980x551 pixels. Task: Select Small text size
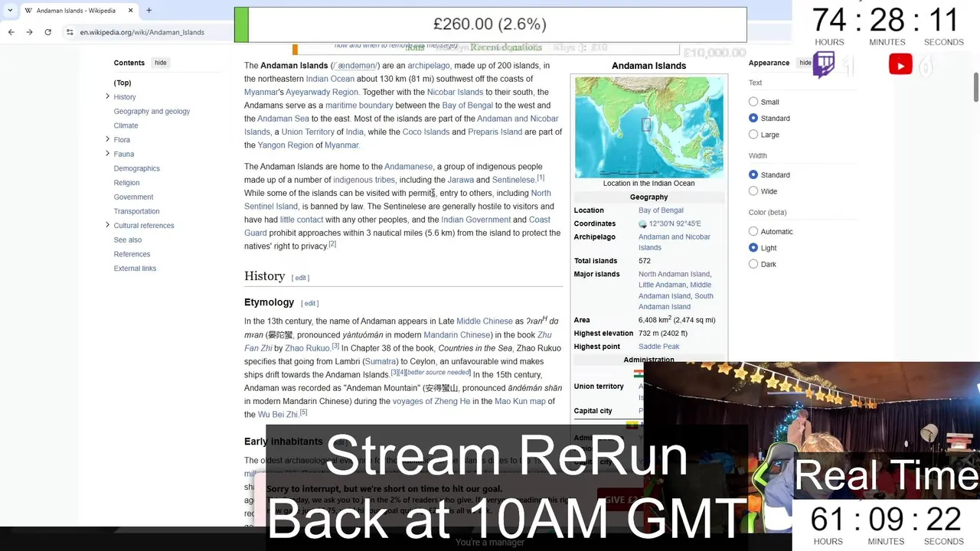[753, 102]
